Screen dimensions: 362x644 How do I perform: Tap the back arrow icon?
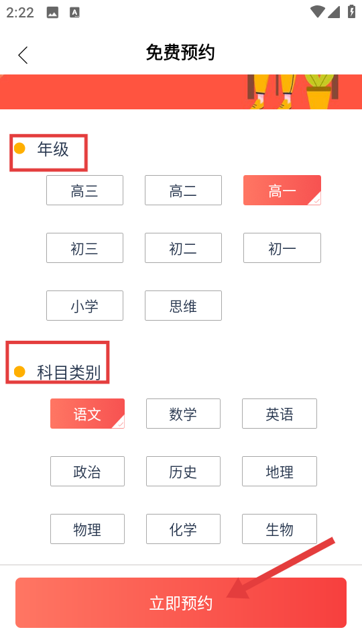tap(23, 54)
